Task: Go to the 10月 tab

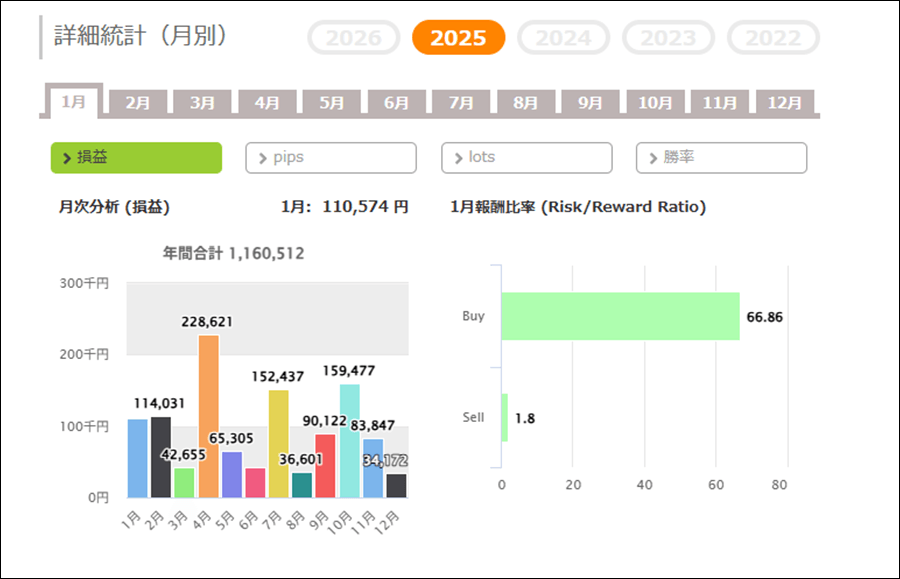Action: pos(655,102)
